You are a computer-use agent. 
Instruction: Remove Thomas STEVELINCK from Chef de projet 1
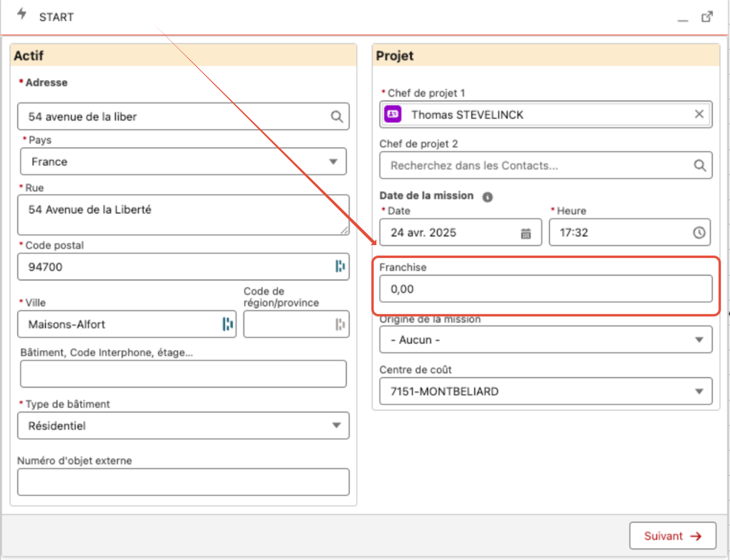pyautogui.click(x=699, y=114)
